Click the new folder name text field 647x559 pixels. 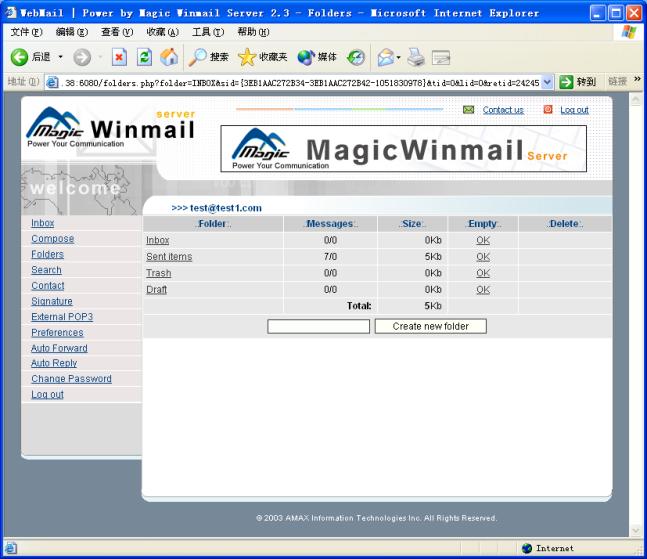pyautogui.click(x=319, y=326)
